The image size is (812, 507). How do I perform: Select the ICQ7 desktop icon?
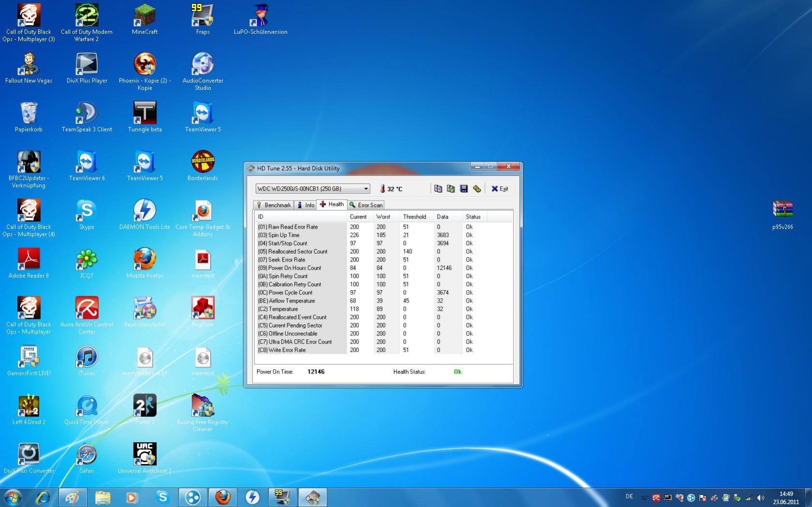click(x=87, y=263)
